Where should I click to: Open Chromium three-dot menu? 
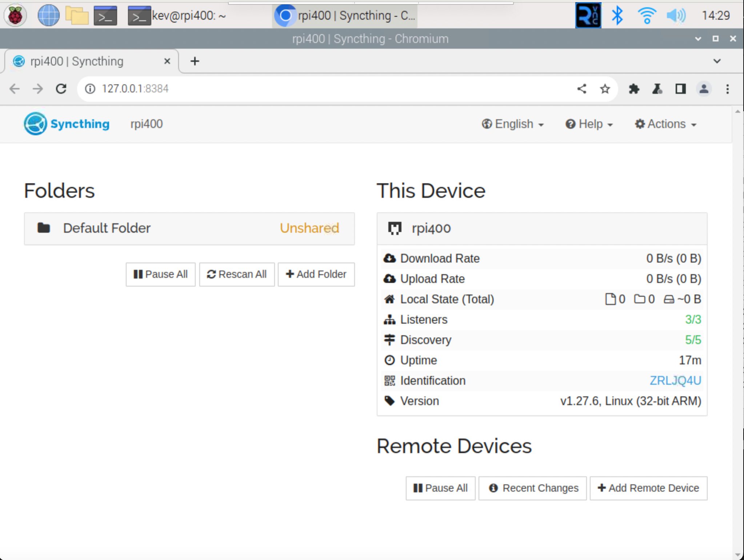(x=728, y=89)
